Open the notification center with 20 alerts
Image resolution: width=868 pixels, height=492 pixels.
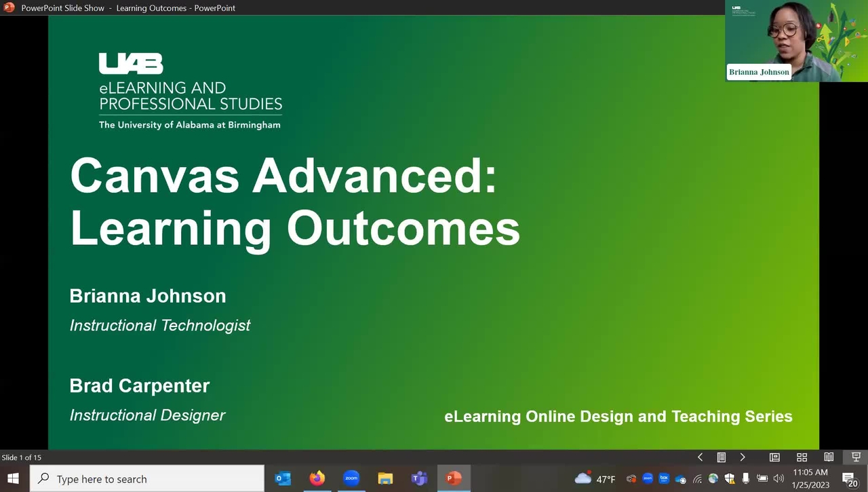pyautogui.click(x=850, y=479)
